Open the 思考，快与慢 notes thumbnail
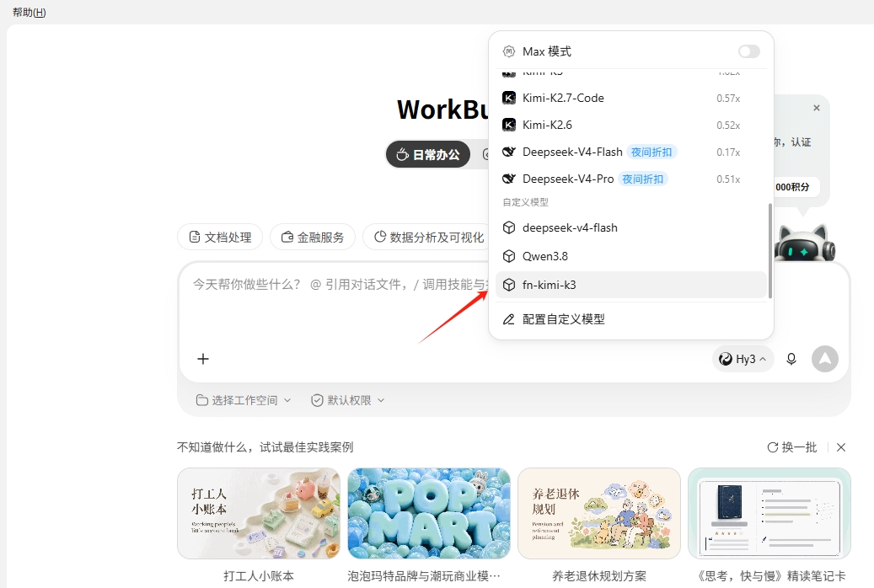This screenshot has width=874, height=588. (x=769, y=513)
